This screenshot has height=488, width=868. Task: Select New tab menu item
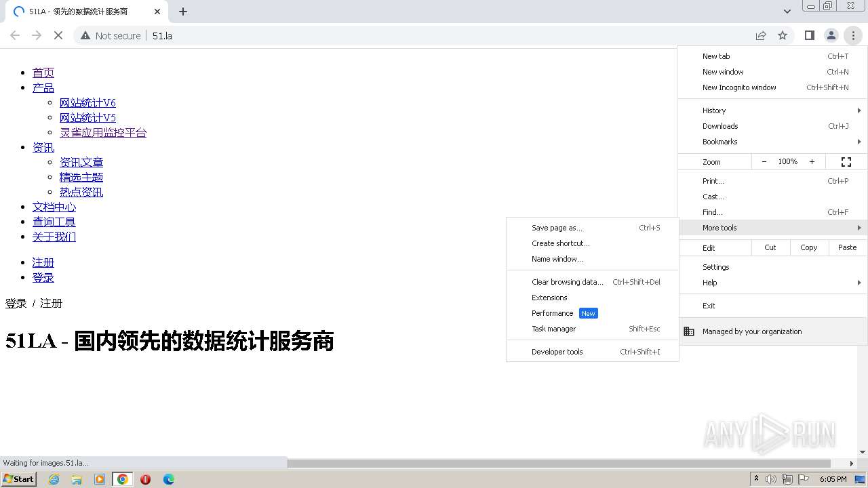[x=772, y=56]
